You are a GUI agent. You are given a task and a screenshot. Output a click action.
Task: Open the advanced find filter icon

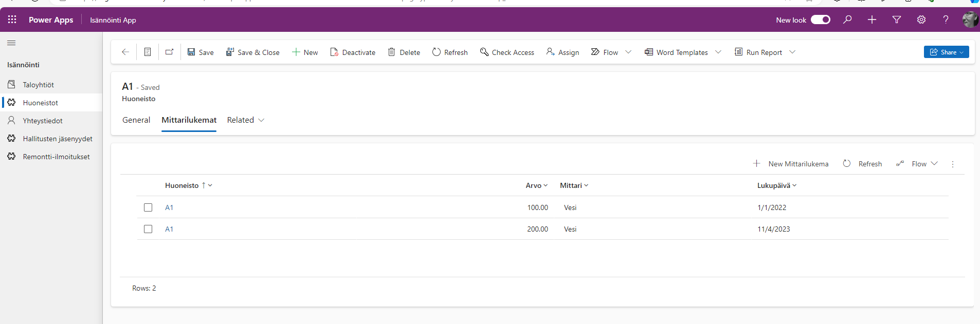click(x=897, y=20)
